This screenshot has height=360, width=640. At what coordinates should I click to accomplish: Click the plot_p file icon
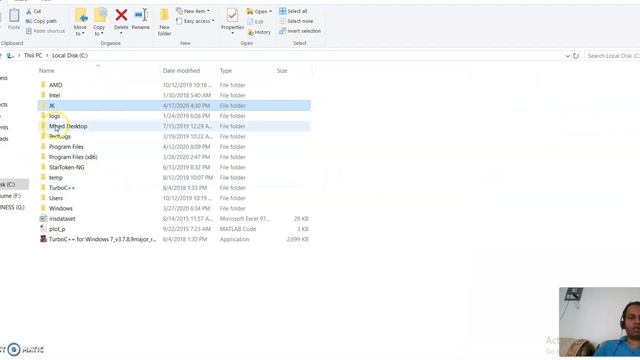43,229
